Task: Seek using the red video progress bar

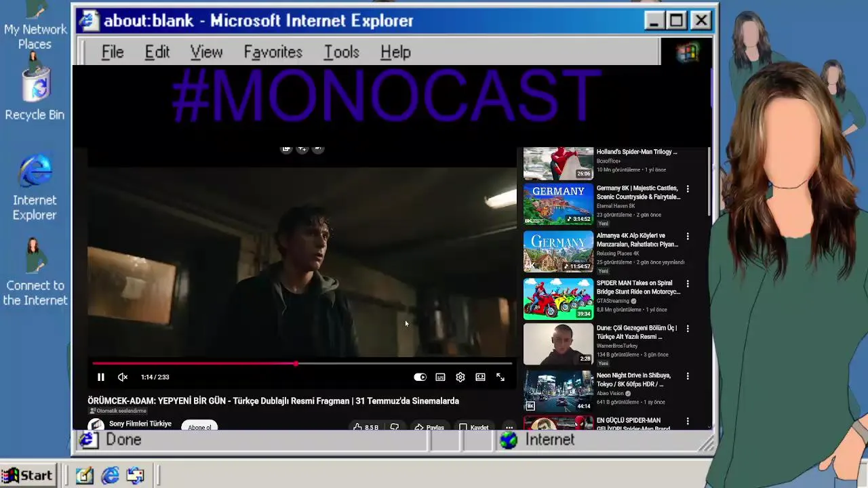Action: coord(302,364)
